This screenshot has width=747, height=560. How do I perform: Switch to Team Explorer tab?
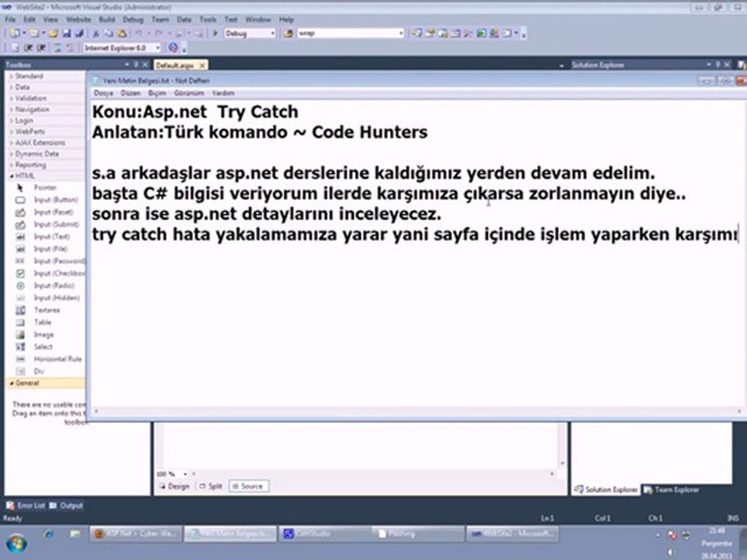[x=672, y=489]
